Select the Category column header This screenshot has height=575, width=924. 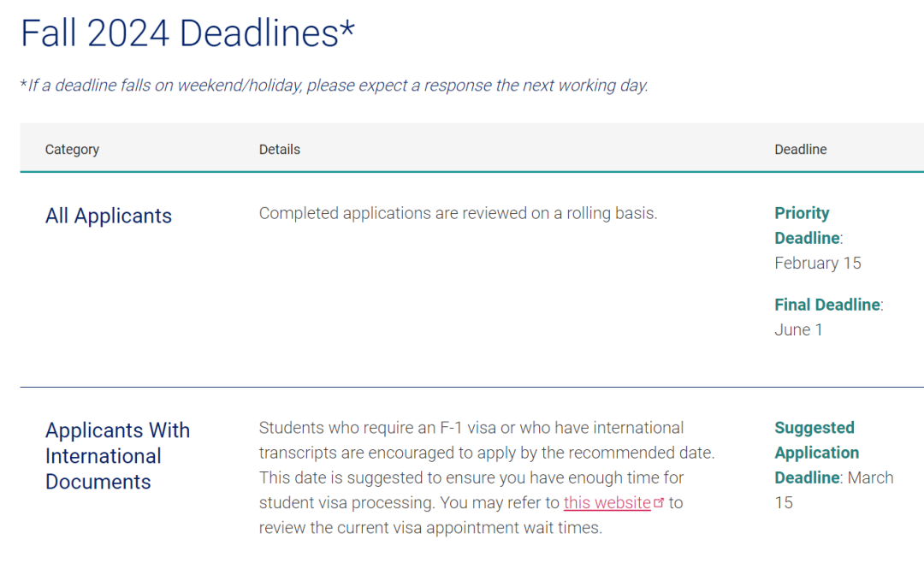pyautogui.click(x=72, y=150)
